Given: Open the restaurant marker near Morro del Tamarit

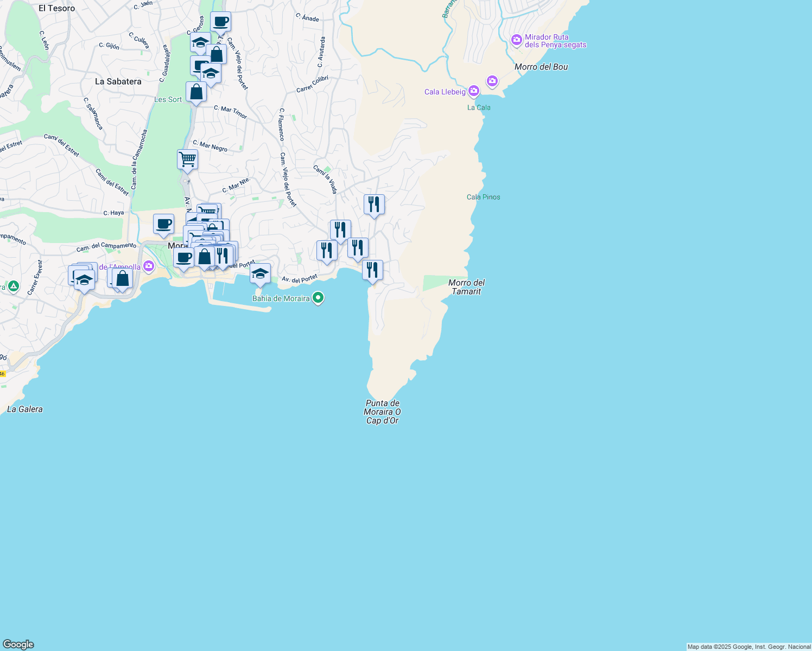Looking at the screenshot, I should click(x=372, y=270).
